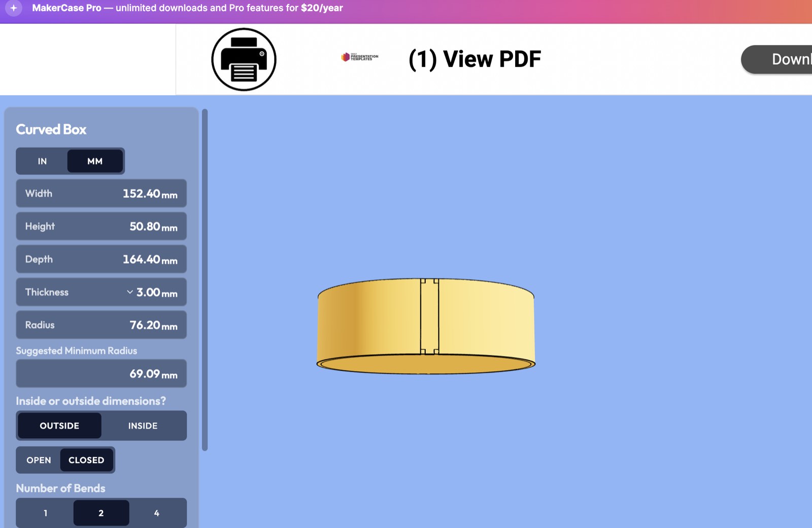This screenshot has width=812, height=528.
Task: Click the curved box 3D model
Action: pyautogui.click(x=426, y=326)
